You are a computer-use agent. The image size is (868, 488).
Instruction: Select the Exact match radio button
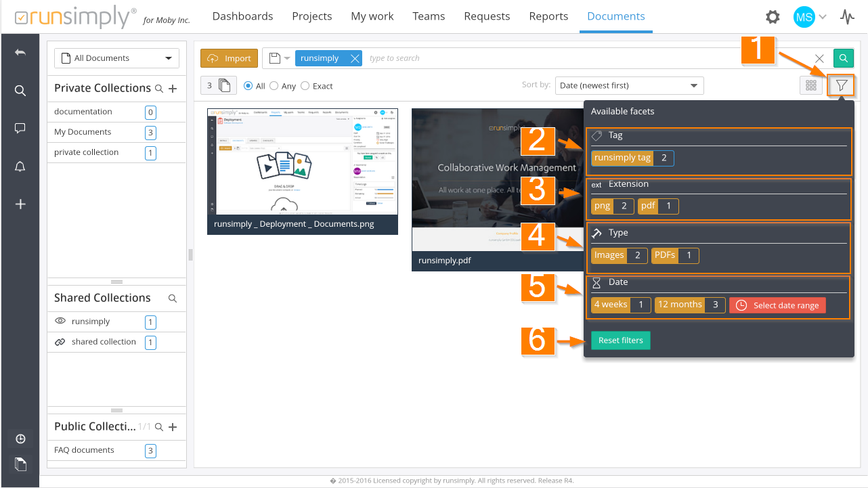coord(305,86)
